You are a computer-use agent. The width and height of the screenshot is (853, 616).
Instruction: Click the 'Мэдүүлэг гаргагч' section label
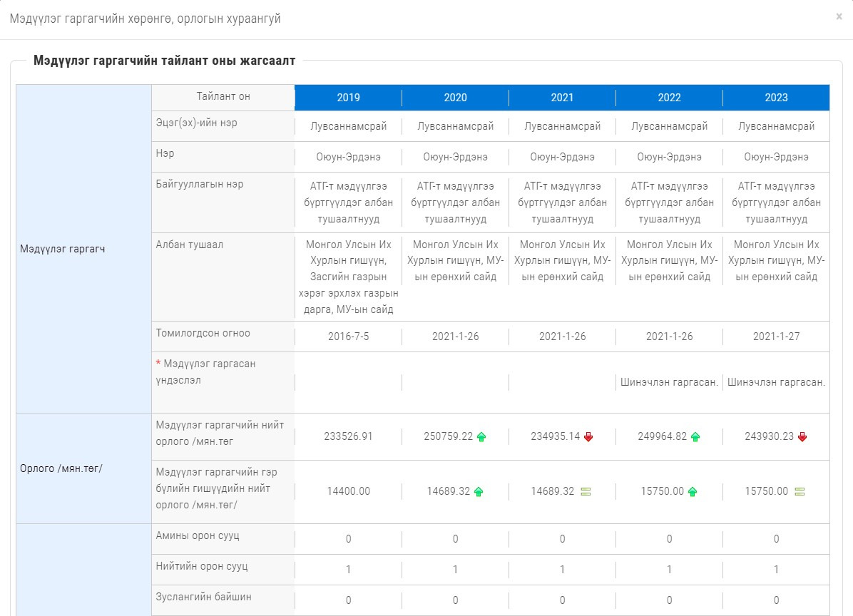[x=63, y=249]
